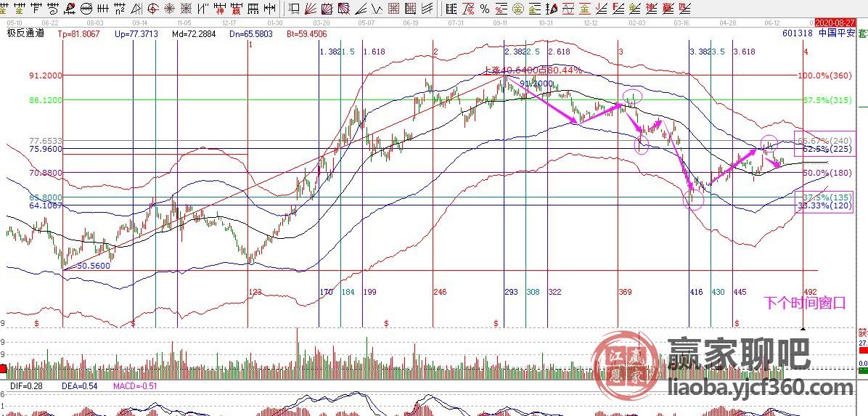868x416 pixels.
Task: Select the red wave channel lines tool
Action: click(x=568, y=8)
